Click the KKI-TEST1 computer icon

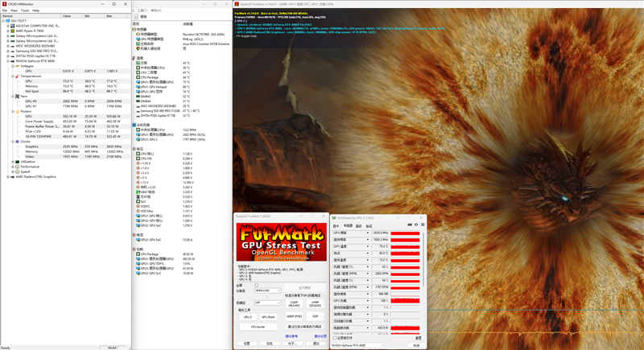point(7,20)
